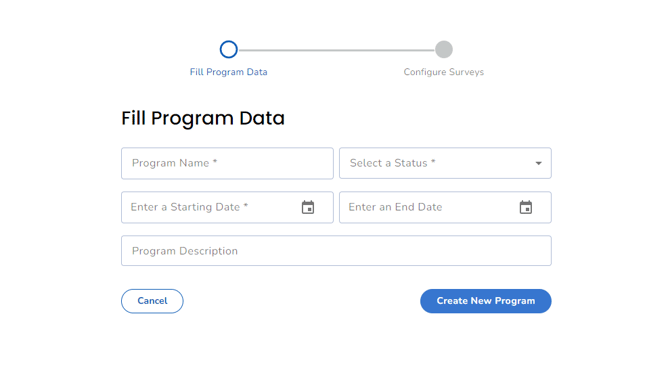
Task: Click the asterisk after Starting Date placeholder
Action: 246,205
